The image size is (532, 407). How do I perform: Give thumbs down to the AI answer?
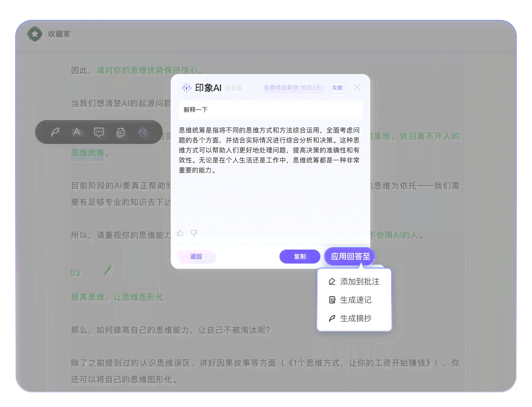coord(194,233)
